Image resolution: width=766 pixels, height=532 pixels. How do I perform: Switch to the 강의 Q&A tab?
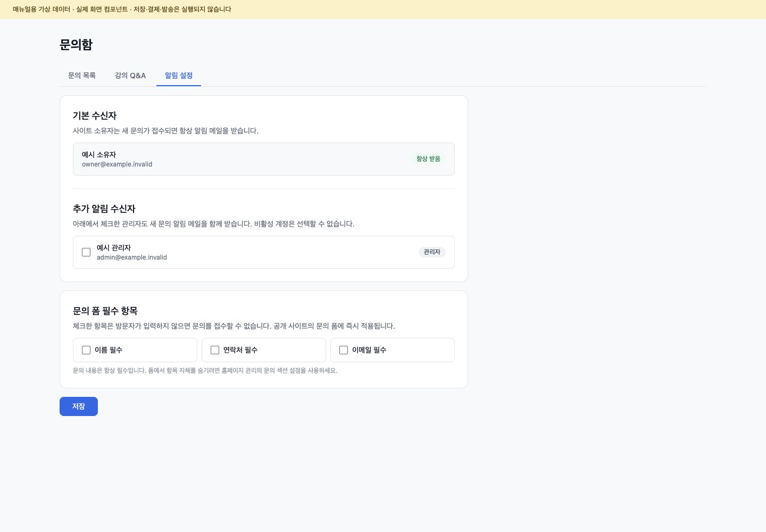click(x=130, y=76)
